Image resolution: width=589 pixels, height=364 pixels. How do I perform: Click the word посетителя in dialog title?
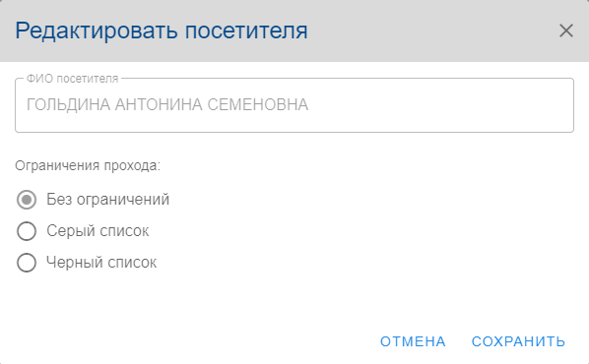coord(246,30)
